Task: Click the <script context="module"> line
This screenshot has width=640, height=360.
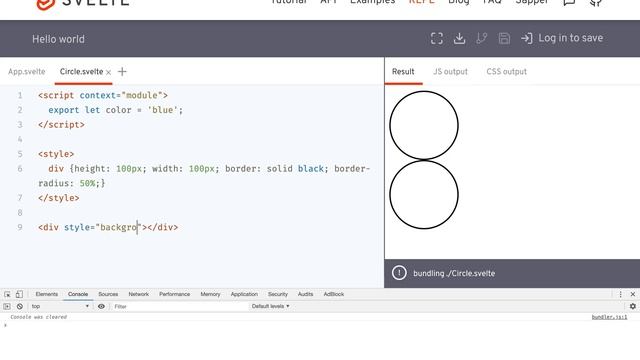Action: click(103, 96)
